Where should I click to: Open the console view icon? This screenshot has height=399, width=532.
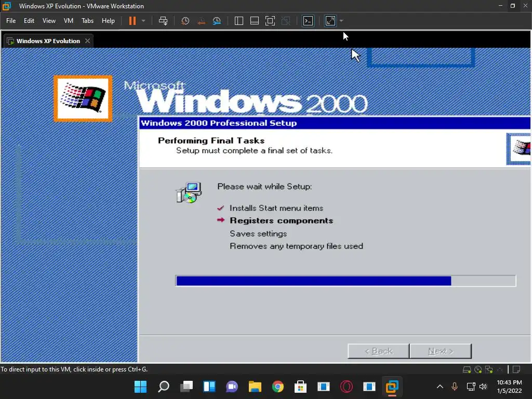tap(308, 21)
